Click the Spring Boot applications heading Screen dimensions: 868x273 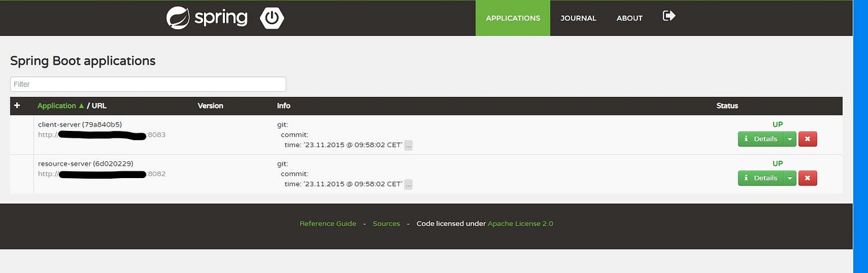click(82, 61)
